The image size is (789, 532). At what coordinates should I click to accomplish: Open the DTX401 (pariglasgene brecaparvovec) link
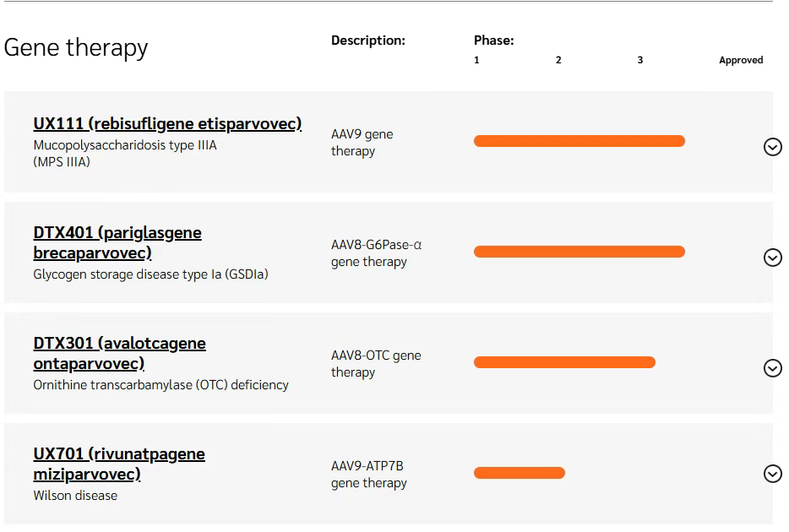(117, 242)
